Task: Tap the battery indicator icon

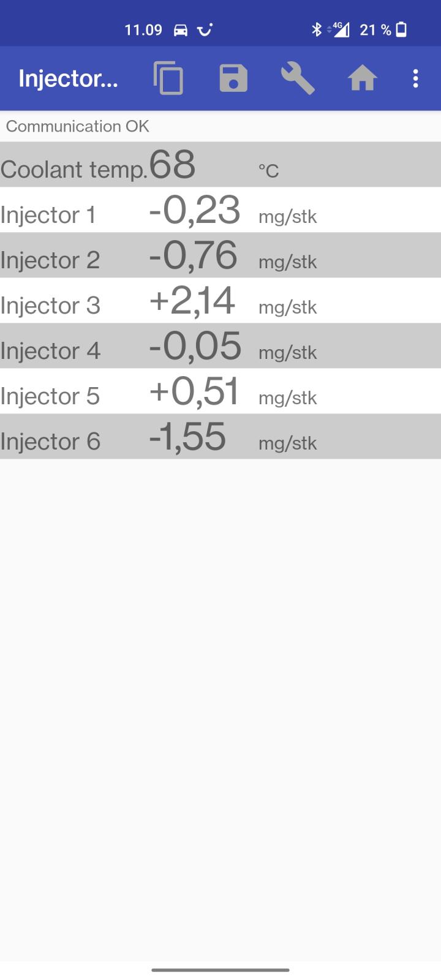Action: pos(402,29)
